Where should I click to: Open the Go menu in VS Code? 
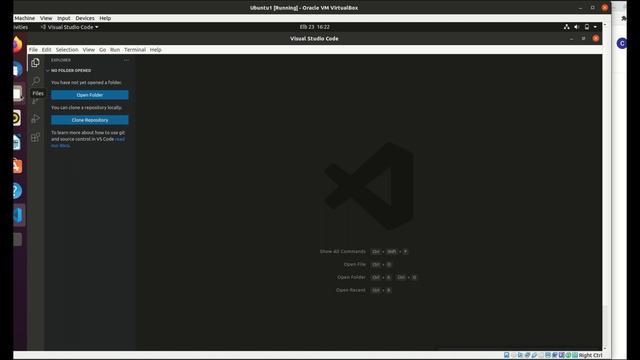coord(102,50)
